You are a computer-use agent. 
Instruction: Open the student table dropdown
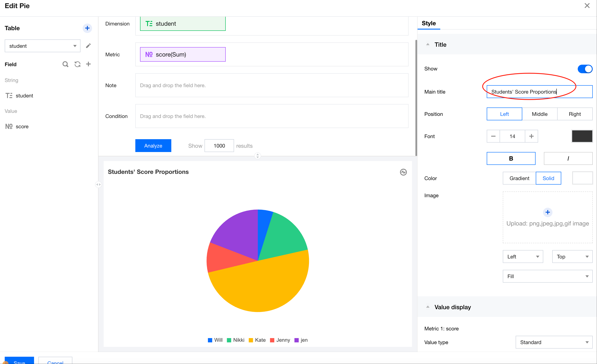click(42, 46)
